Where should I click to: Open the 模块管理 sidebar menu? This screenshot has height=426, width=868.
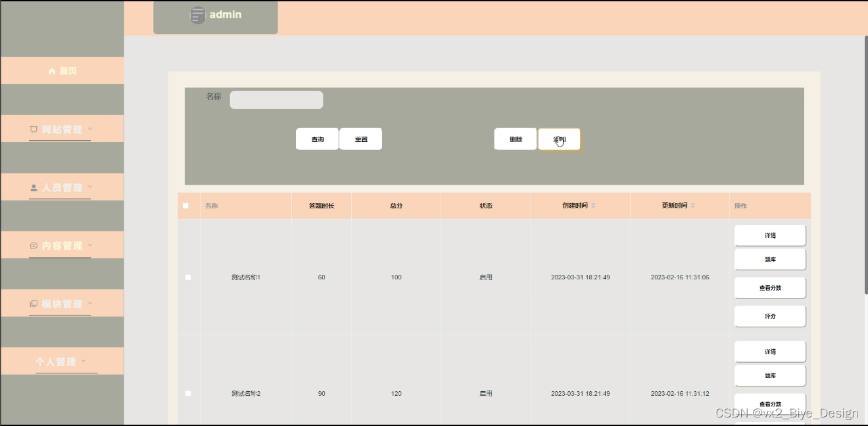62,303
